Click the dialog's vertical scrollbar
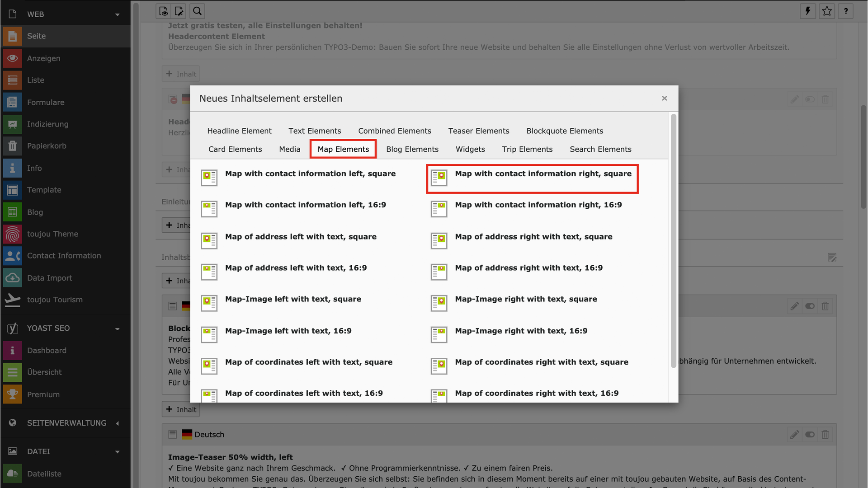The height and width of the screenshot is (488, 868). (673, 239)
